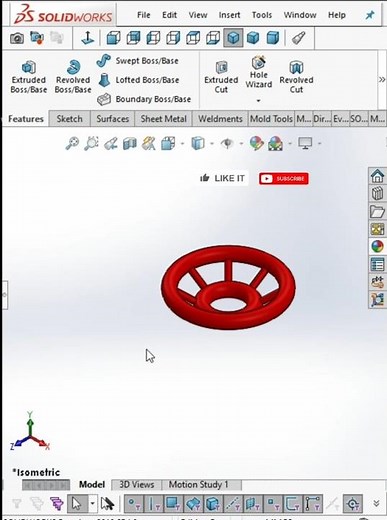This screenshot has width=387, height=520.
Task: Expand the Hide/Show Items dropdown arrow
Action: (x=241, y=144)
